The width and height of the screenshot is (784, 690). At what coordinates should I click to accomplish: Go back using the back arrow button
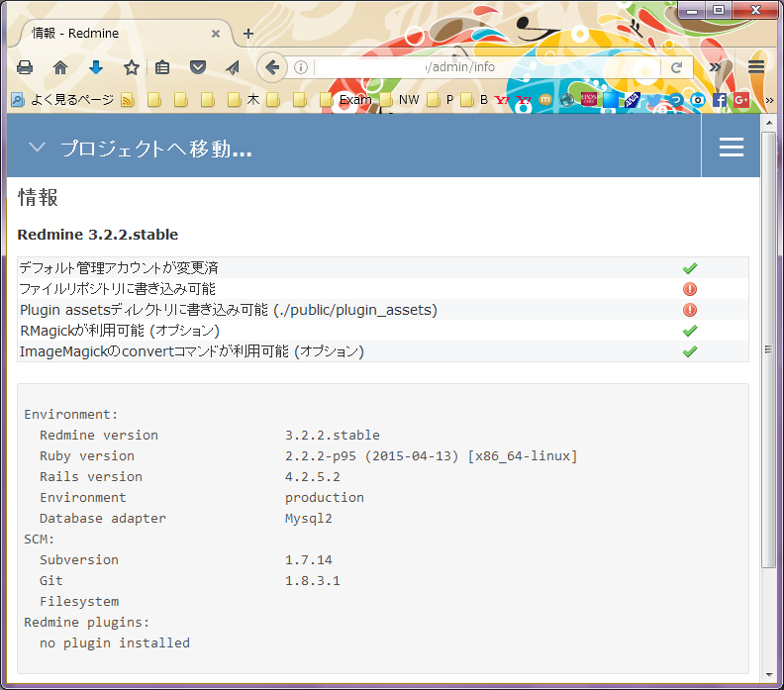tap(272, 67)
